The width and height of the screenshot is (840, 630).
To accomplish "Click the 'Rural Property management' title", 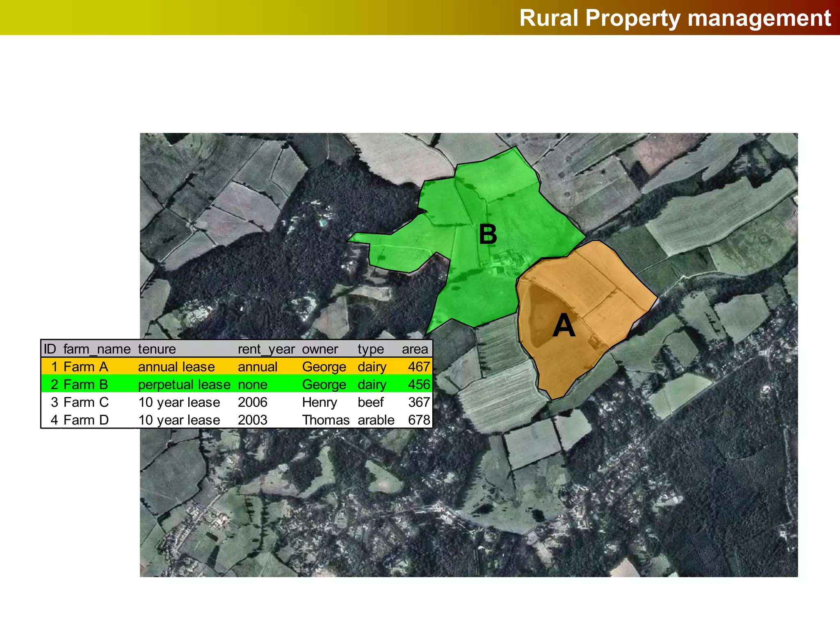I will click(x=675, y=18).
